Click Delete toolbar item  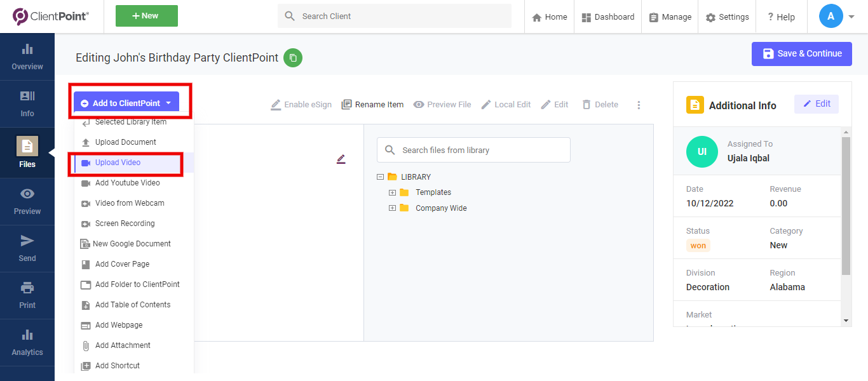[600, 105]
